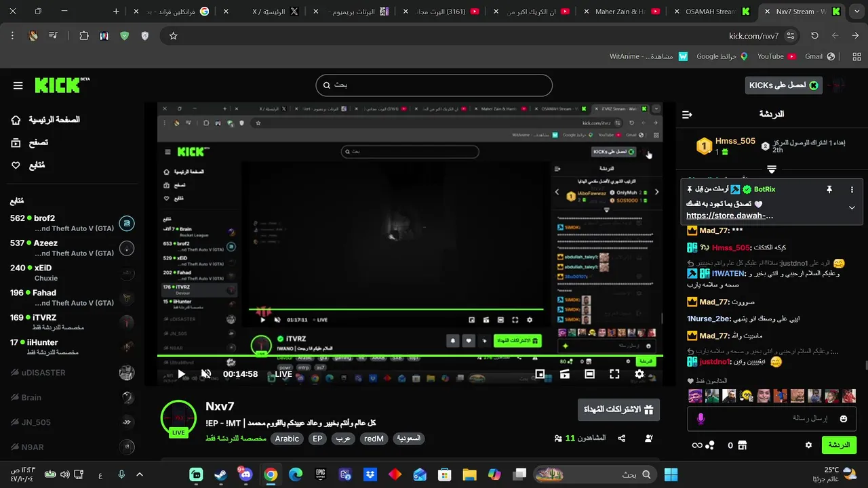The width and height of the screenshot is (868, 488).
Task: Open Epic Games from taskbar
Action: [x=320, y=474]
